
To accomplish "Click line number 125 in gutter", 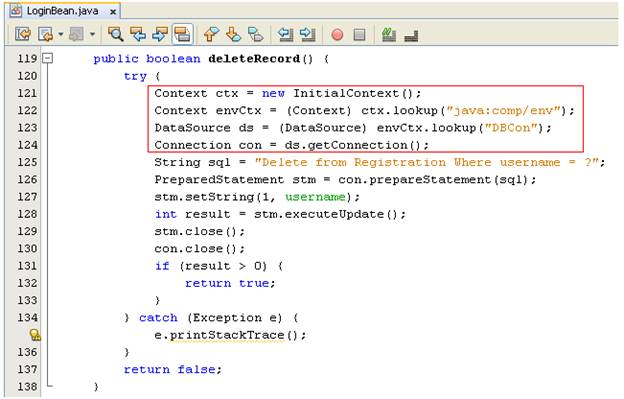I will tap(27, 162).
